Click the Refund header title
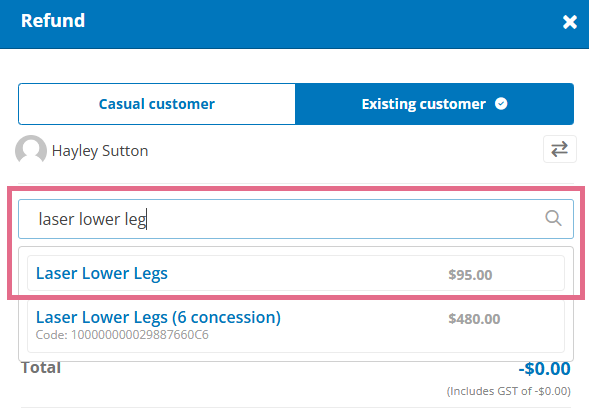 pos(53,21)
